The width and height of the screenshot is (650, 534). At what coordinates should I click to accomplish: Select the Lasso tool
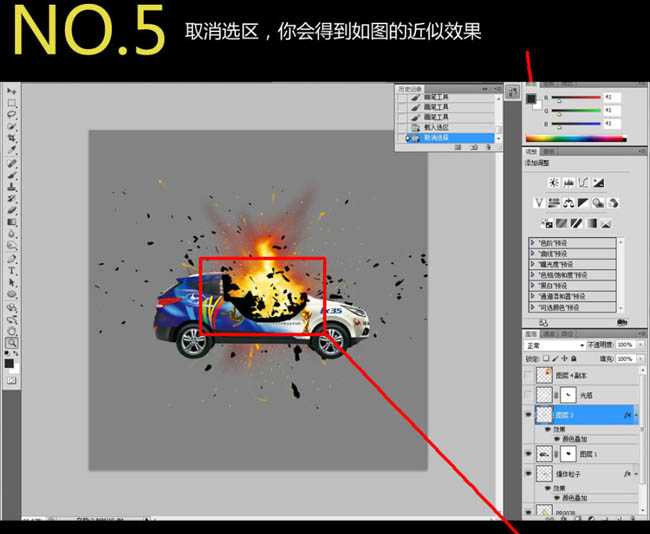coord(11,114)
